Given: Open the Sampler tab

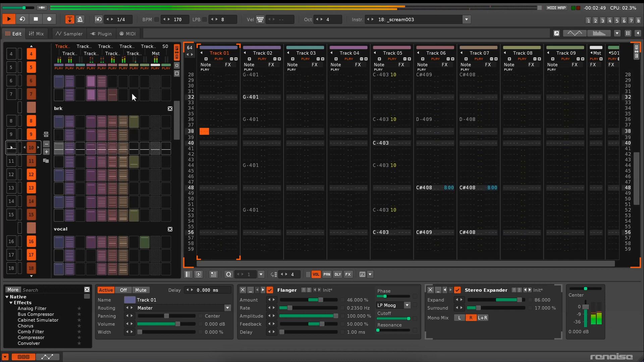Looking at the screenshot, I should (x=69, y=34).
